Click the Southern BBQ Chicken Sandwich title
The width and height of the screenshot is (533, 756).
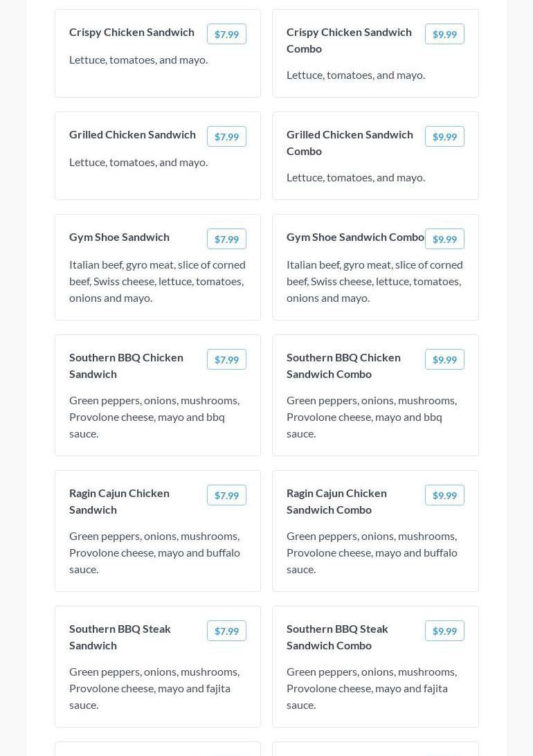[x=126, y=366]
